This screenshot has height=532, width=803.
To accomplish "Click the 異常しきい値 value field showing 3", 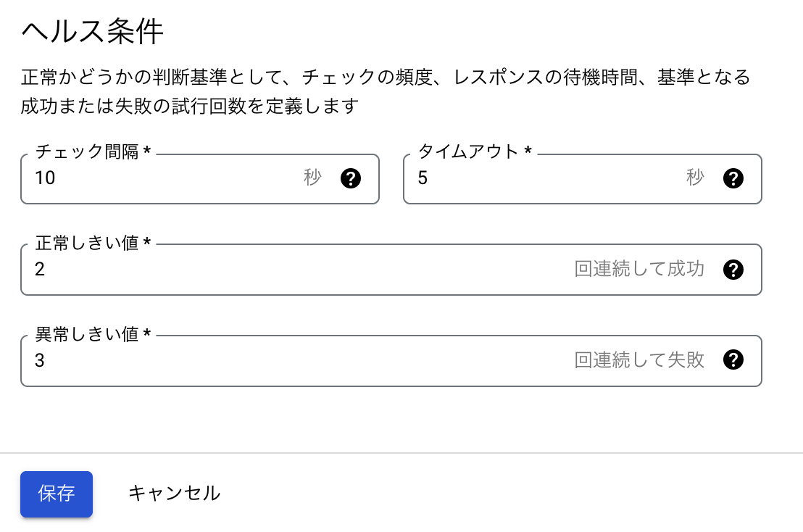I will (x=290, y=359).
